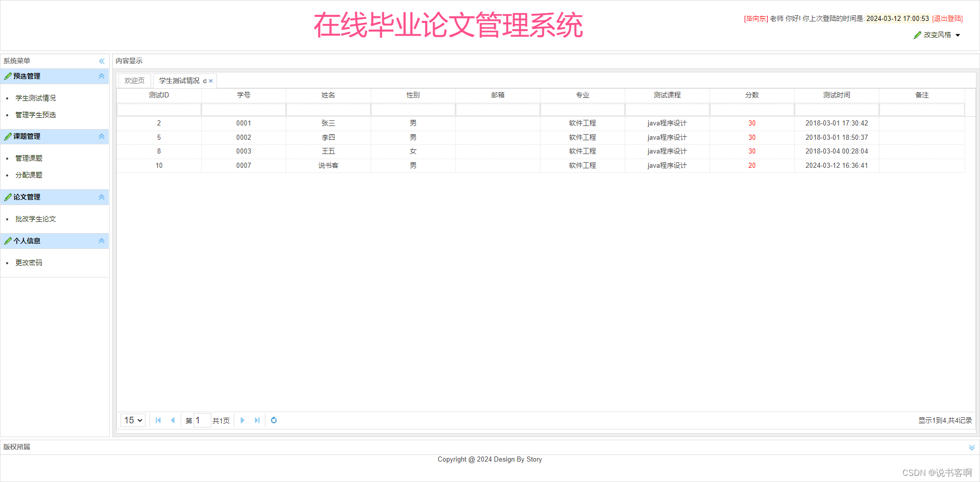Select the row for student 李四
Image resolution: width=980 pixels, height=482 pixels.
(x=541, y=138)
